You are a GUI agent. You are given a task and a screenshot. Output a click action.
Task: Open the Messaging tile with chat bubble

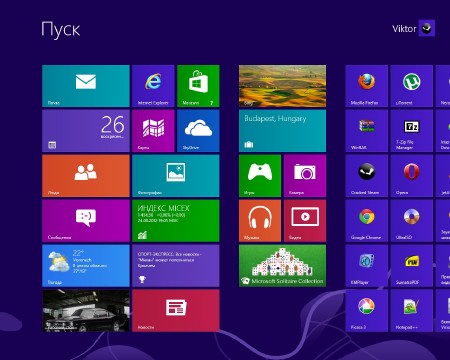(86, 221)
